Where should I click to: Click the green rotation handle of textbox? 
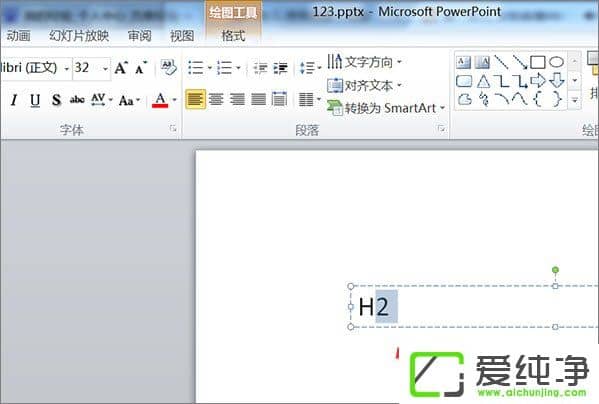click(555, 270)
